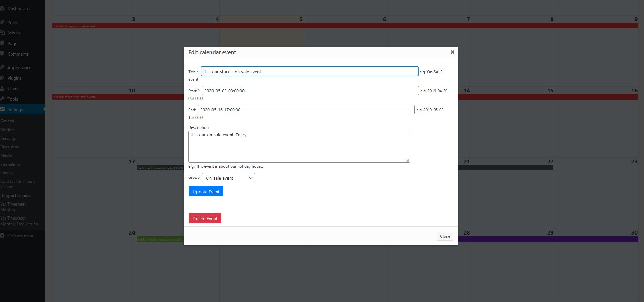Click the Edit calendar event dialog title
The height and width of the screenshot is (302, 644).
click(212, 52)
